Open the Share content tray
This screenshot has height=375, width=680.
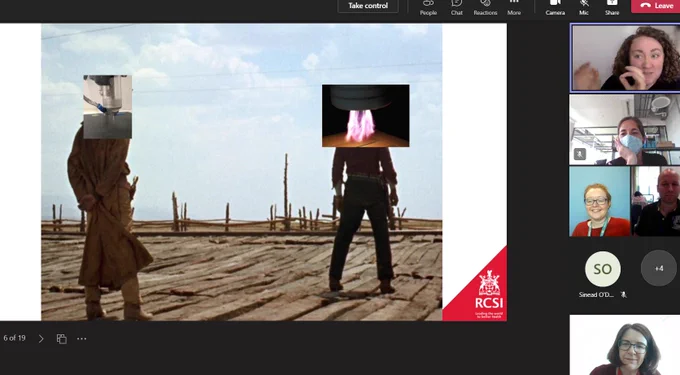pos(612,8)
